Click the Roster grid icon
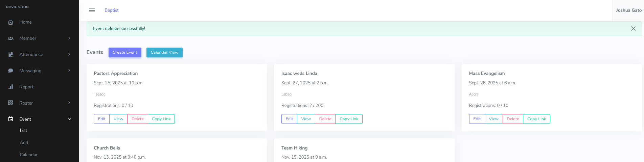The width and height of the screenshot is (644, 162). 11,103
